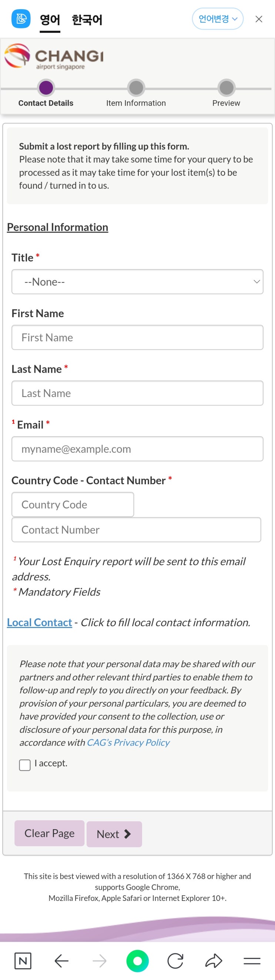Screen dimensions: 275x980
Task: Jump to the Item Information step circle
Action: pos(136,88)
